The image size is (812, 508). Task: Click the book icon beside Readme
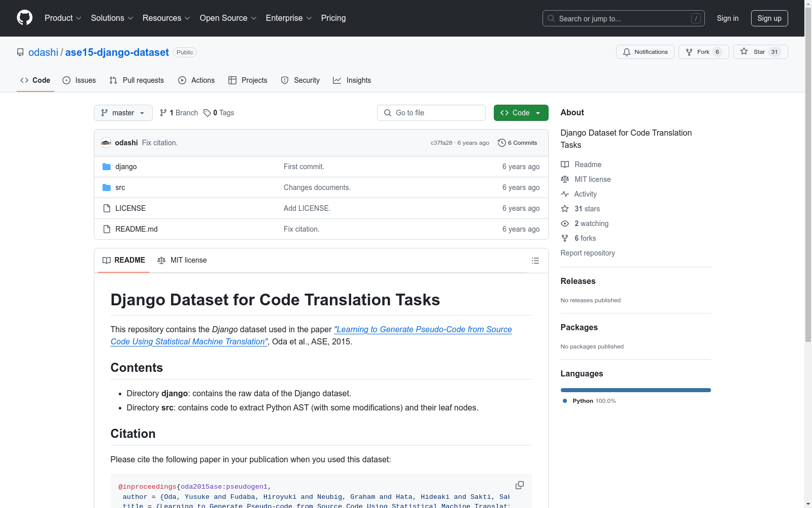(x=565, y=165)
